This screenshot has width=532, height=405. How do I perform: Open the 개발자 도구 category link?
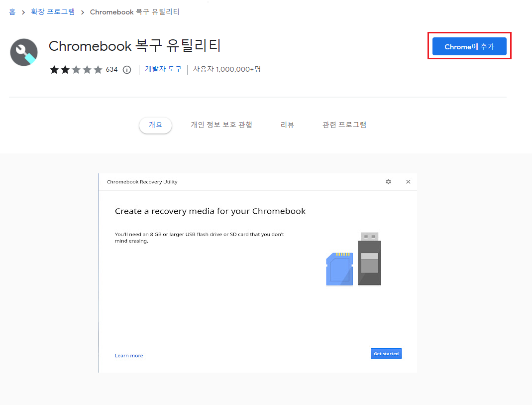[163, 69]
